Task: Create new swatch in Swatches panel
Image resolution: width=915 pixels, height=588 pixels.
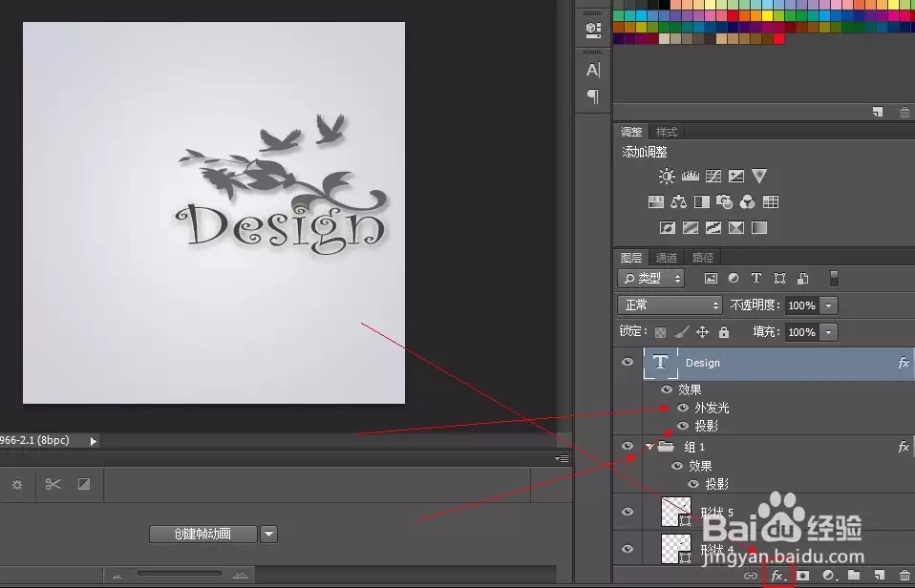Action: 878,112
